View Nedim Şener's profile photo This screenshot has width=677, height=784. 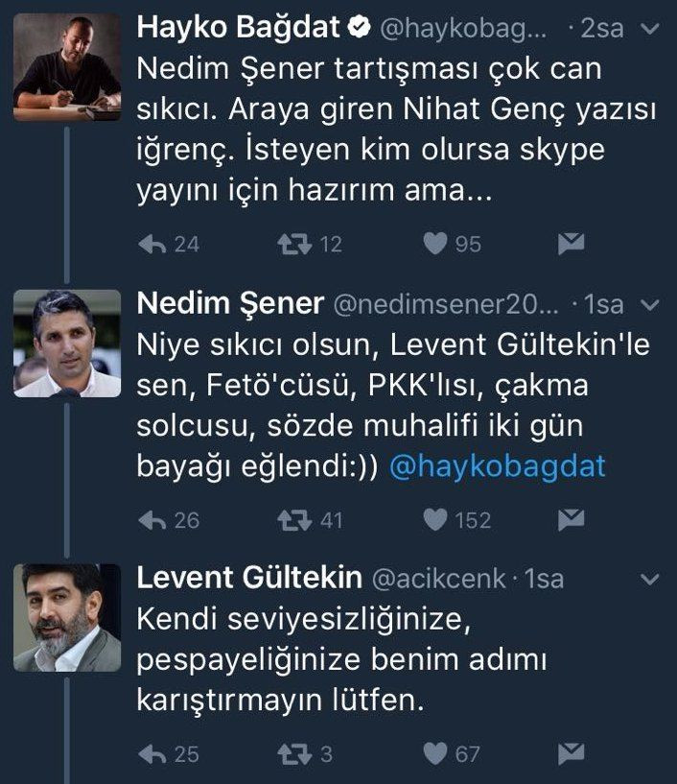[x=67, y=344]
